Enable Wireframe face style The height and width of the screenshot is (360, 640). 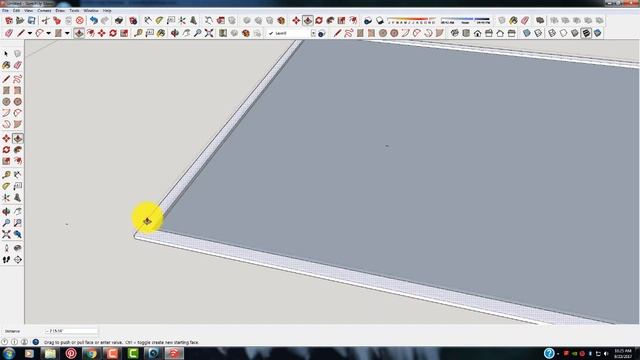(552, 33)
